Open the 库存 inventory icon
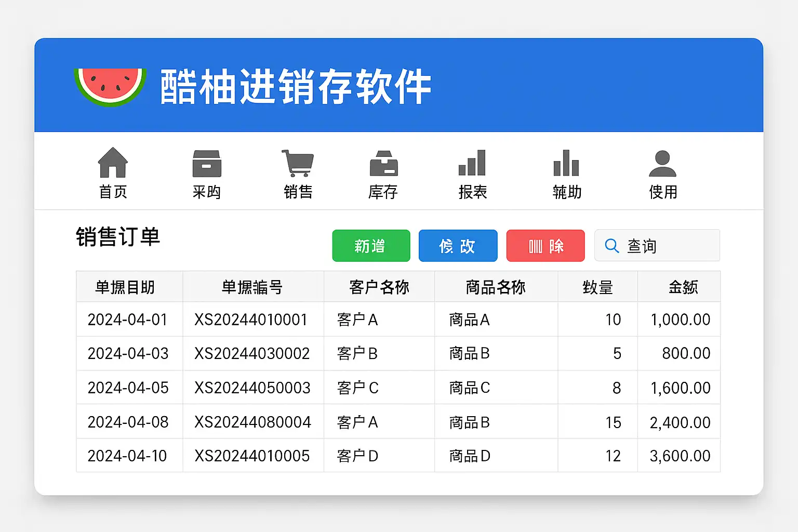This screenshot has height=532, width=798. coord(383,163)
